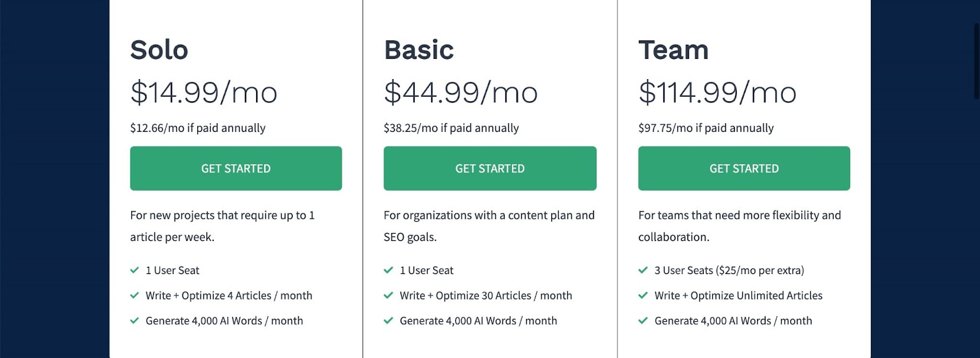Click the Team plan heading
980x358 pixels.
(673, 50)
